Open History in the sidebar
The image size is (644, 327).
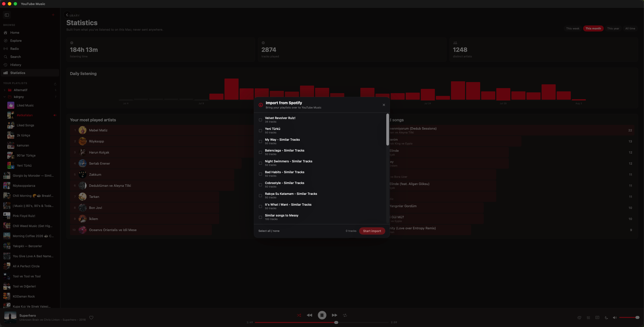tap(30, 65)
